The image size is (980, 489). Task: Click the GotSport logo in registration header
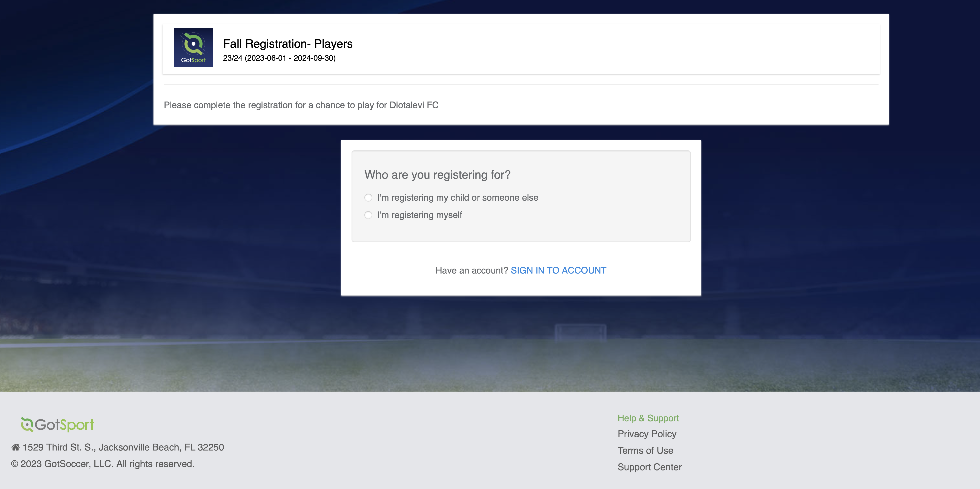coord(193,47)
